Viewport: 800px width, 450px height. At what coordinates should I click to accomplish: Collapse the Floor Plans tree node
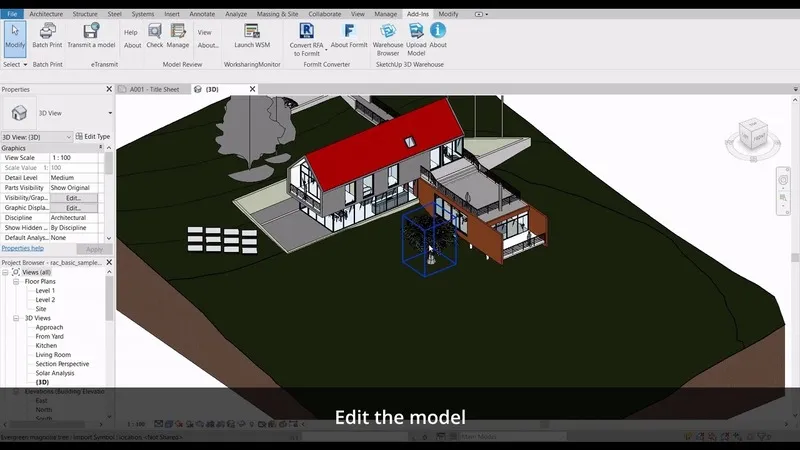tap(16, 281)
